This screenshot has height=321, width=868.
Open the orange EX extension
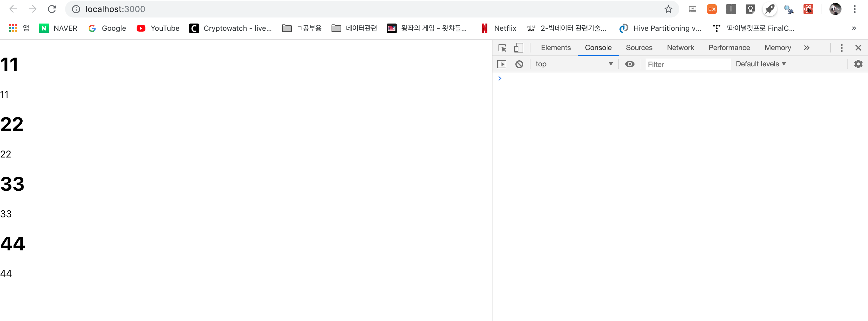click(712, 9)
